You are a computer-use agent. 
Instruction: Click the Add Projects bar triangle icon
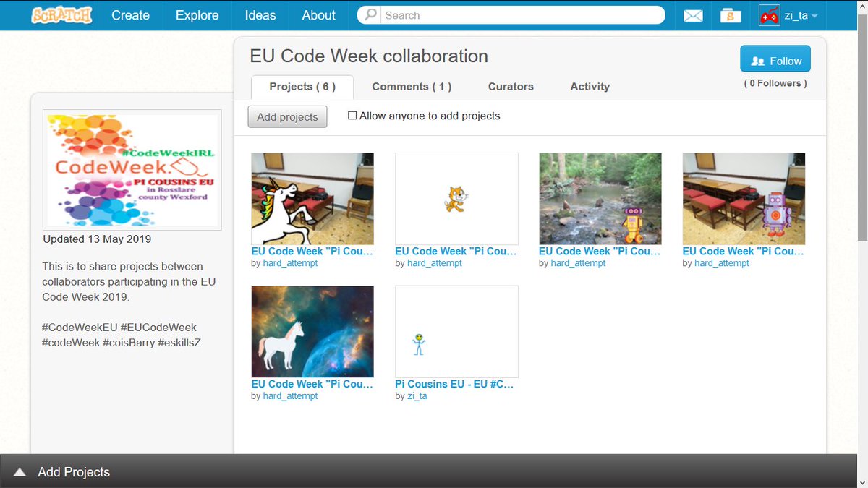[x=20, y=472]
